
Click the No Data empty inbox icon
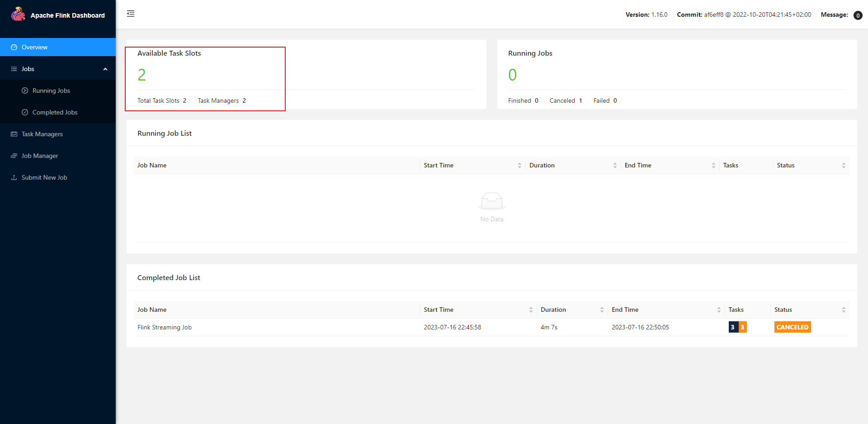pyautogui.click(x=492, y=201)
